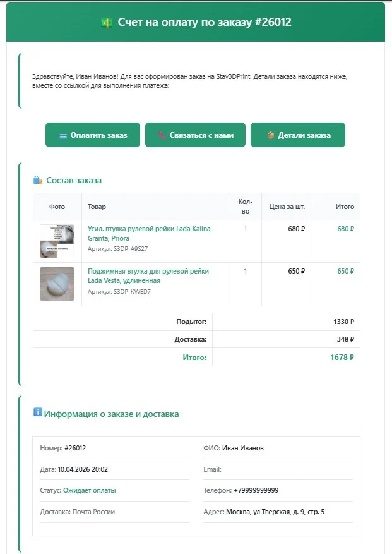Viewport: 392px width, 554px height.
Task: Select the article text S3DP_A9S27
Action: pos(131,249)
